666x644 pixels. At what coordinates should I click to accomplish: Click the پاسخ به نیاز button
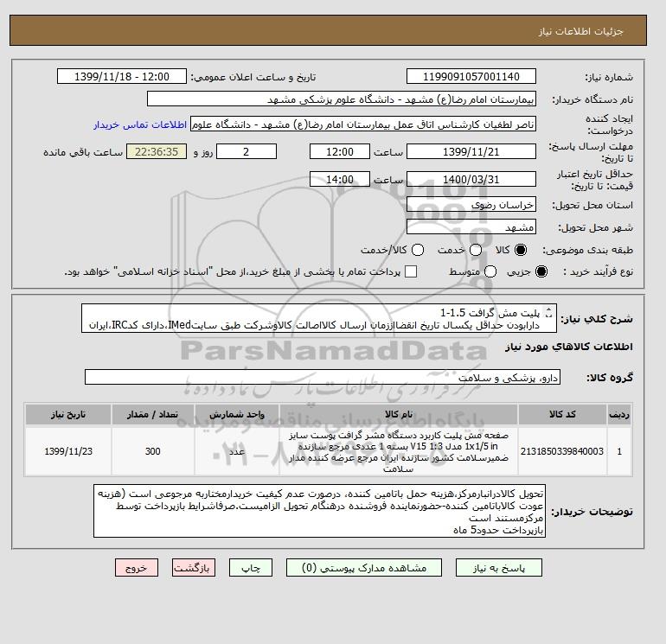point(499,568)
